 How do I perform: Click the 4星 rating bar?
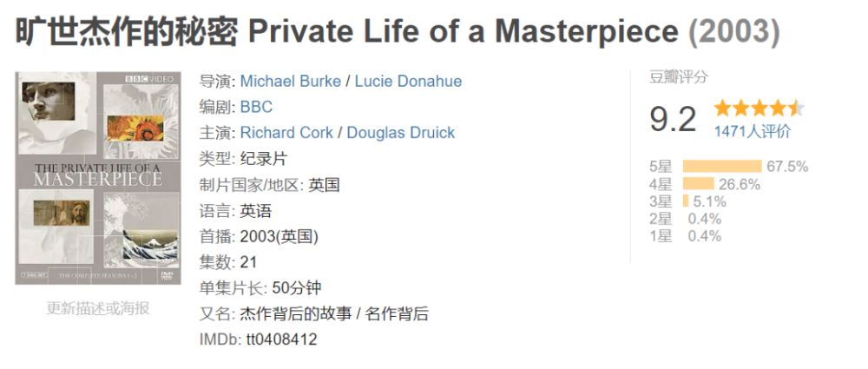click(698, 184)
